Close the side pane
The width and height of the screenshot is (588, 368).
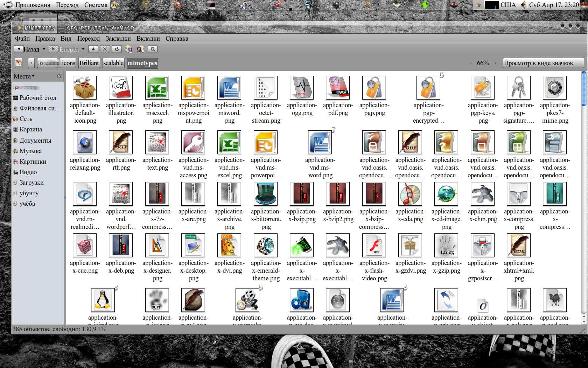59,76
